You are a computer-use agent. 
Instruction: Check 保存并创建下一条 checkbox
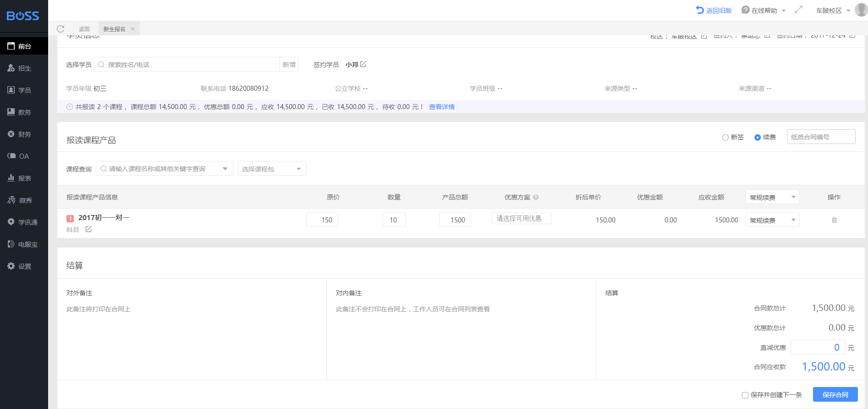coord(745,395)
